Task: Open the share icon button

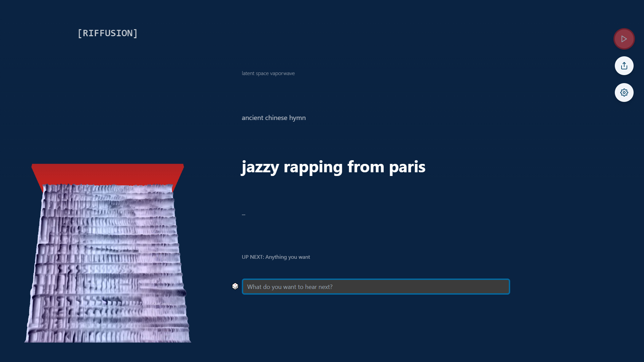Action: click(624, 66)
